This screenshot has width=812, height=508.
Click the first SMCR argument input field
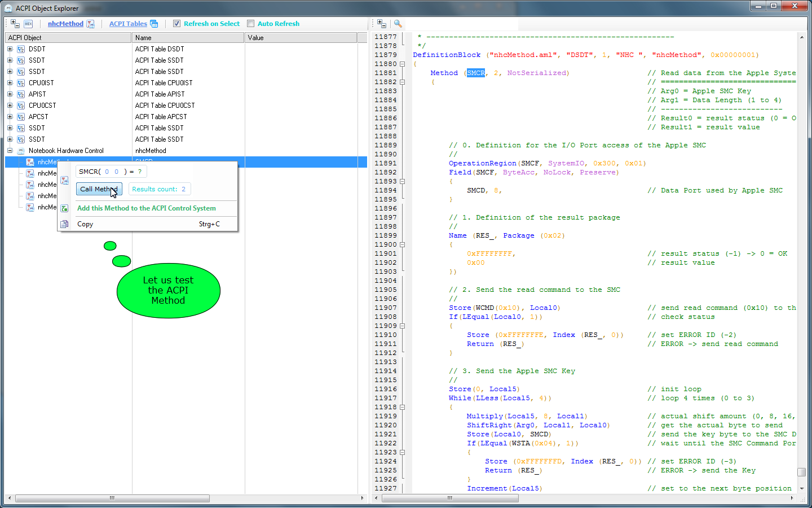[x=107, y=172]
